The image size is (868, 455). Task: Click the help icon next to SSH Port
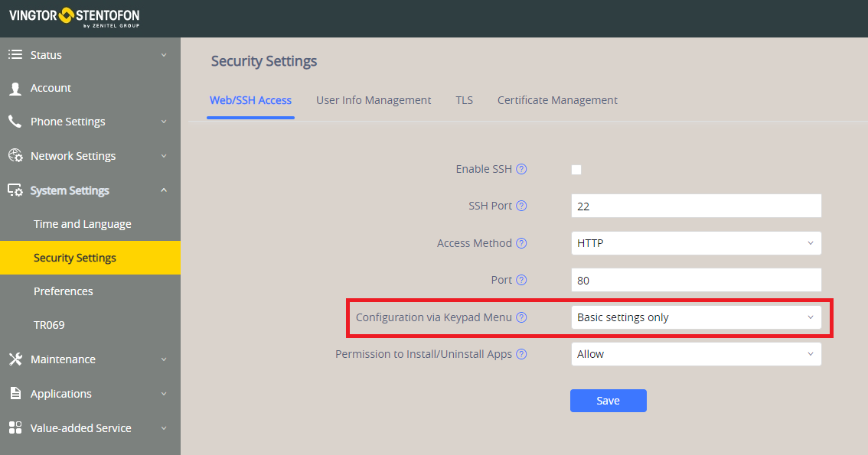coord(521,206)
